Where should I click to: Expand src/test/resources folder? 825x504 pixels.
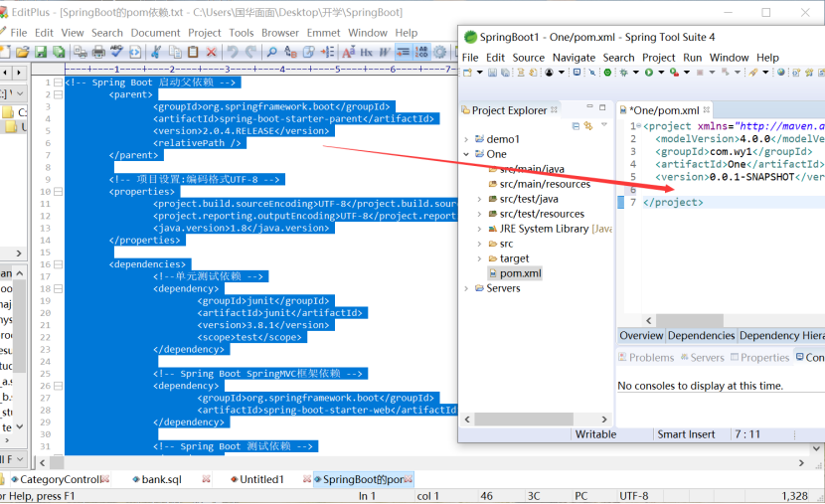point(479,214)
